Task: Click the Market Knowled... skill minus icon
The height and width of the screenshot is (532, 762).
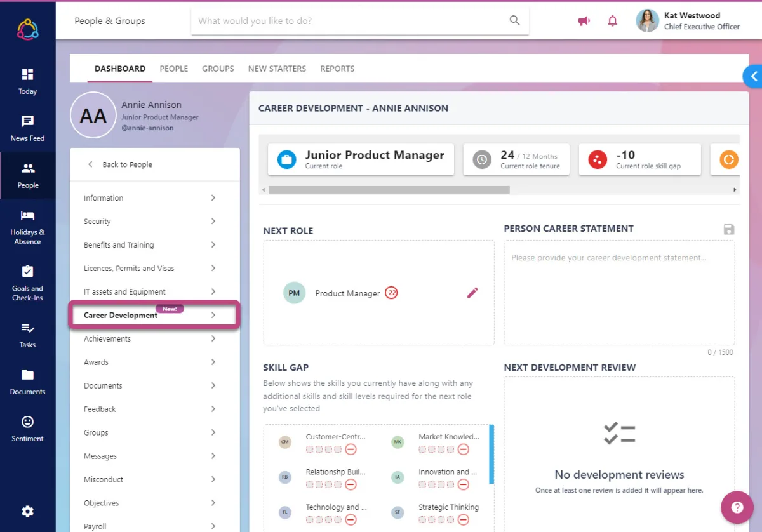Action: (464, 449)
